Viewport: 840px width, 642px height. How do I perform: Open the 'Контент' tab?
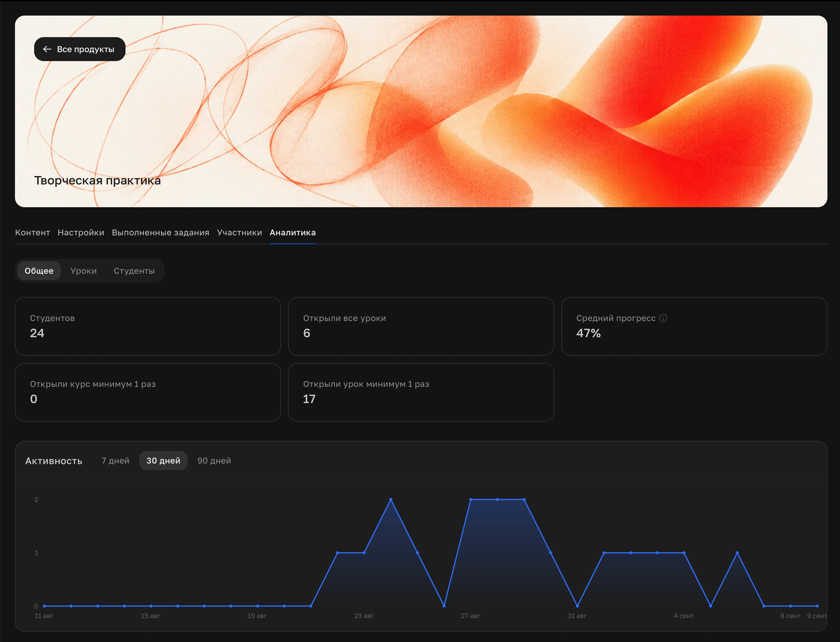tap(32, 232)
